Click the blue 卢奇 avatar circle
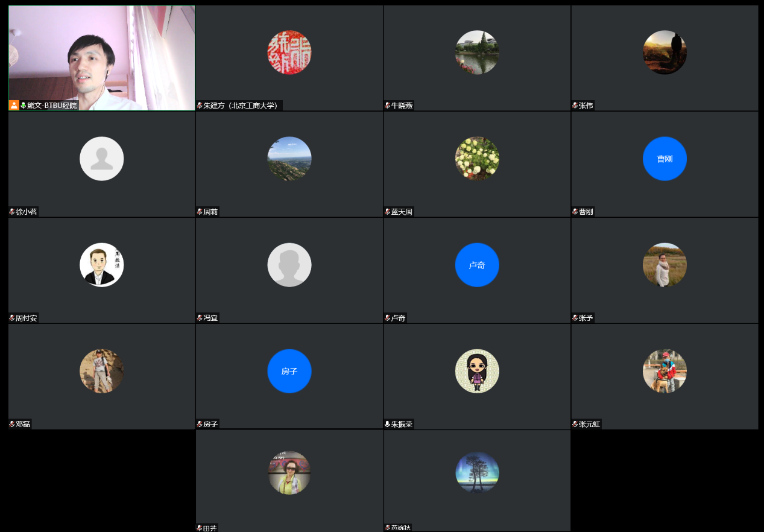The width and height of the screenshot is (764, 532). (x=477, y=265)
